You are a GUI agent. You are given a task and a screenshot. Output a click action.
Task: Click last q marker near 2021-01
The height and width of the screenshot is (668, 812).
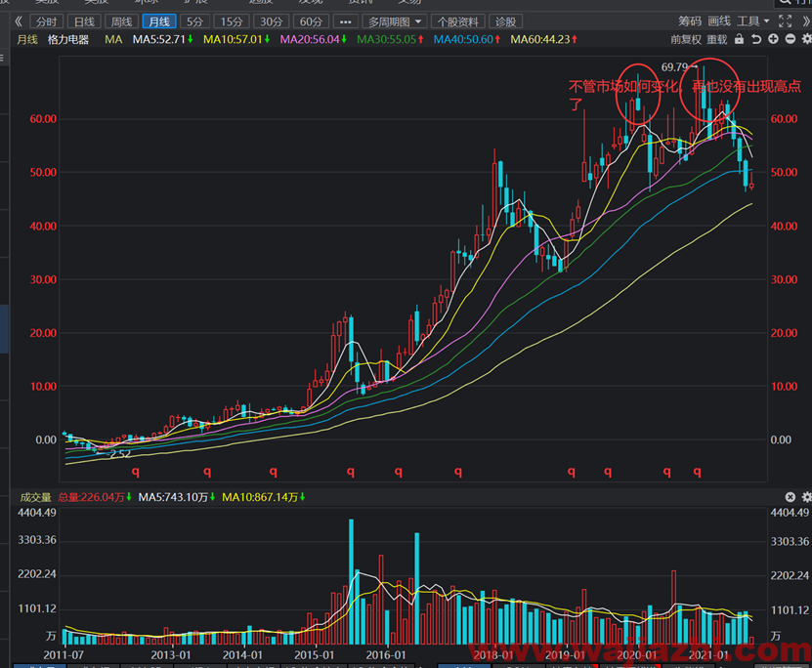click(x=698, y=472)
